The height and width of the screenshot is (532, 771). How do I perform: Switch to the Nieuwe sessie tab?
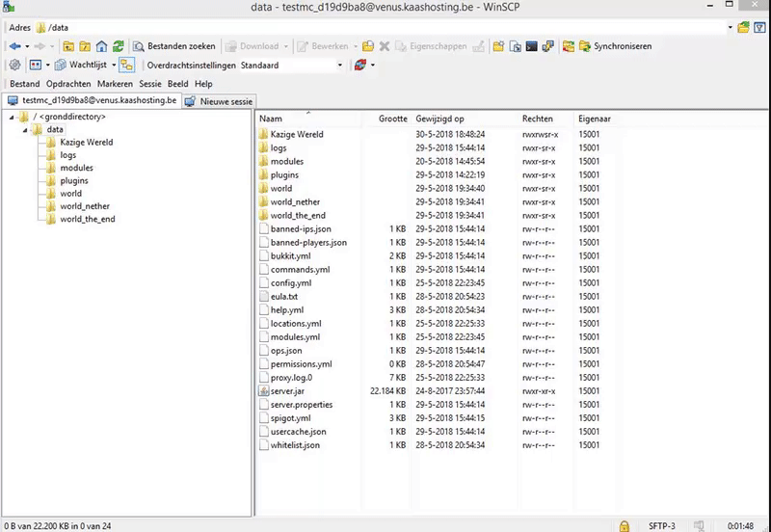219,100
